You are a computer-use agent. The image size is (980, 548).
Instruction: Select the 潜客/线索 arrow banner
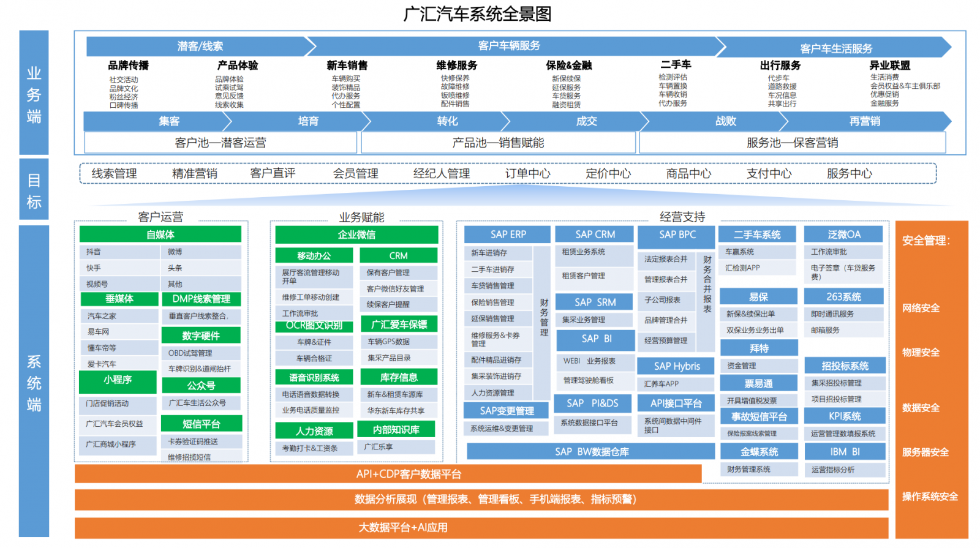(200, 47)
